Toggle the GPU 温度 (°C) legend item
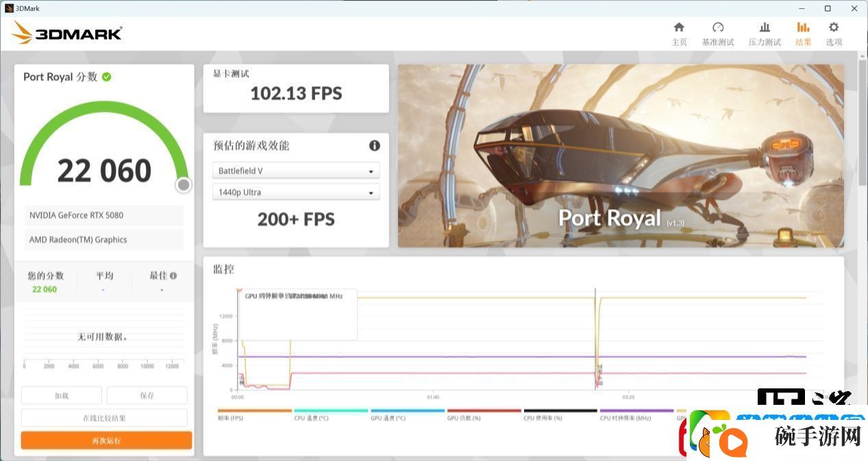The image size is (868, 461). point(408,415)
